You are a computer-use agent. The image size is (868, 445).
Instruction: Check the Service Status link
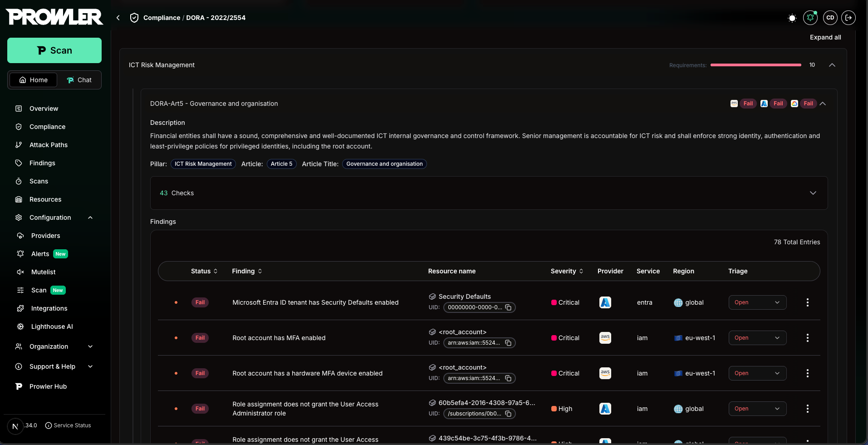68,425
